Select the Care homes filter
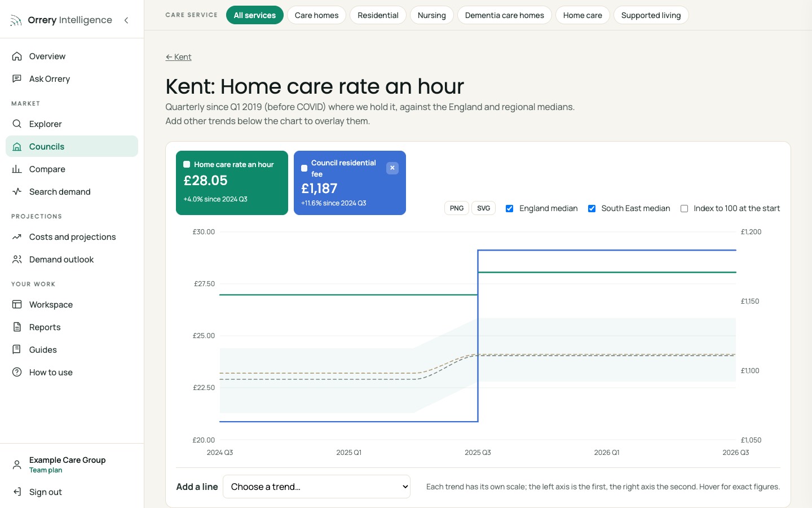Image resolution: width=812 pixels, height=508 pixels. (316, 15)
